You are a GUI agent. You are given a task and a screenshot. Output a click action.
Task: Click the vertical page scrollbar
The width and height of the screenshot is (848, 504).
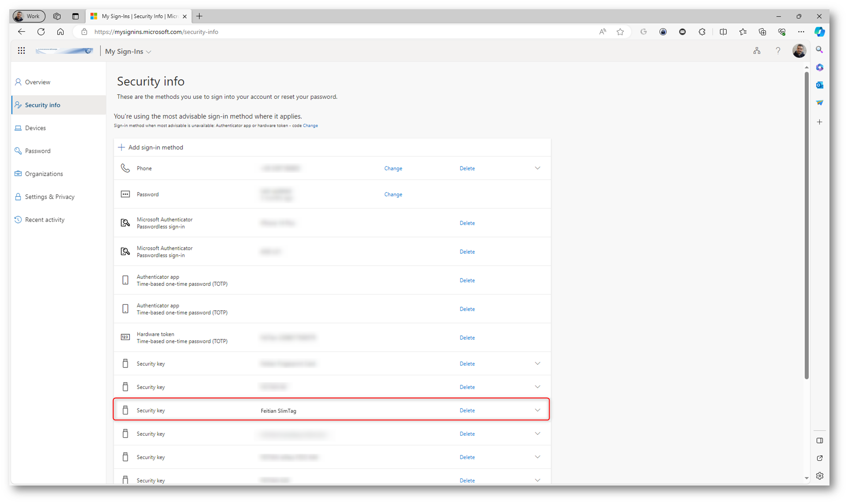click(807, 225)
